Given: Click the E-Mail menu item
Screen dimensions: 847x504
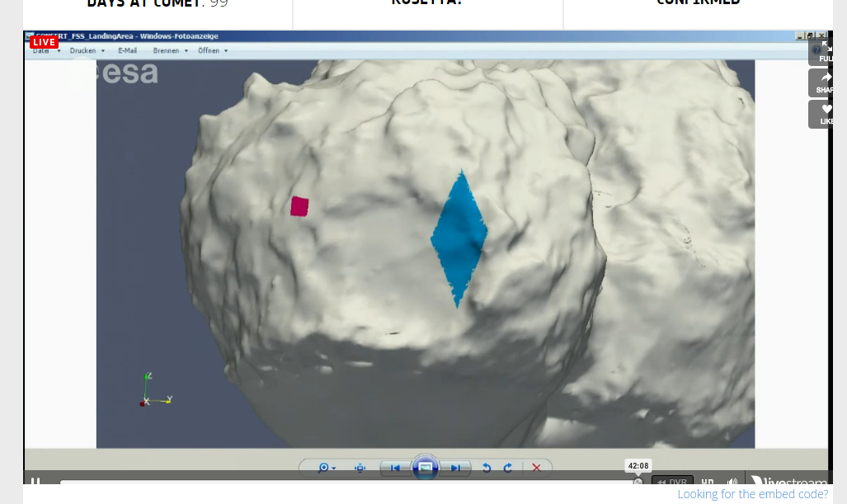Looking at the screenshot, I should (128, 51).
